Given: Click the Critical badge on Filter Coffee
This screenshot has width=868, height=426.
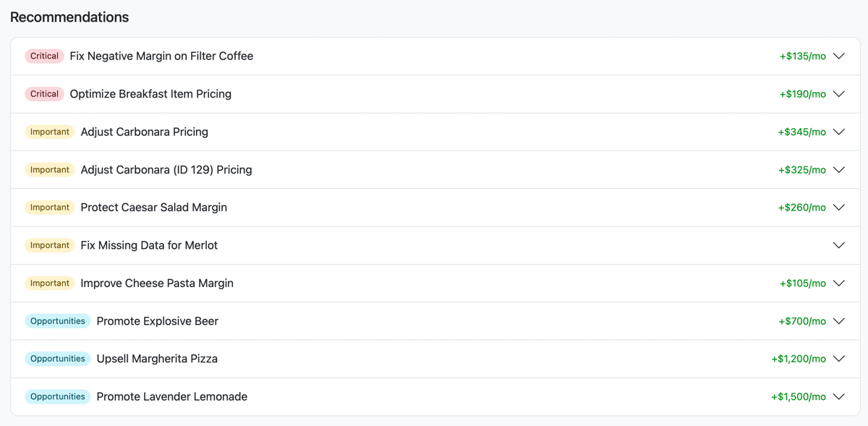Looking at the screenshot, I should [x=44, y=56].
